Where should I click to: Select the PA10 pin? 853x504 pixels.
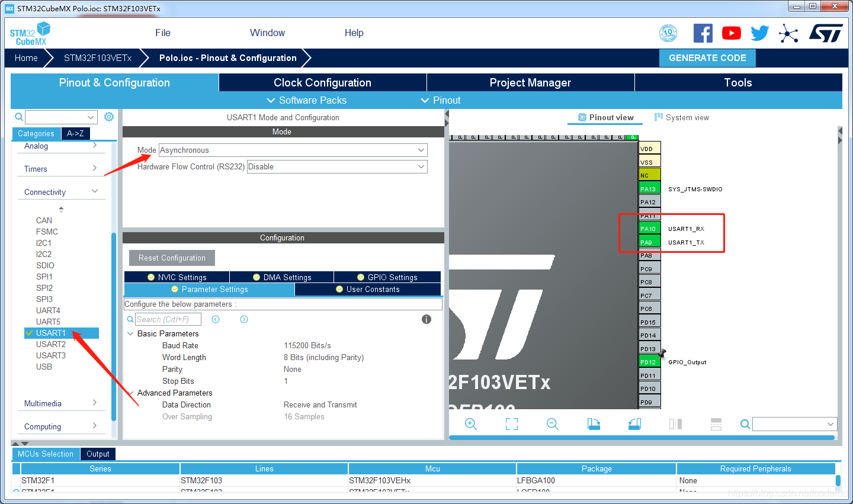650,229
